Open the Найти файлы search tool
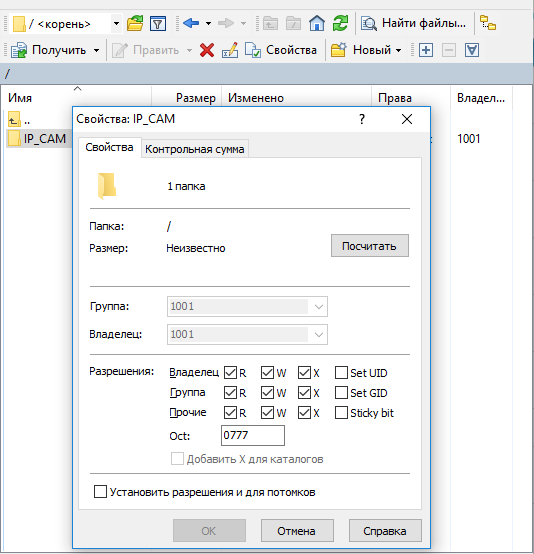This screenshot has height=554, width=534. pos(413,24)
